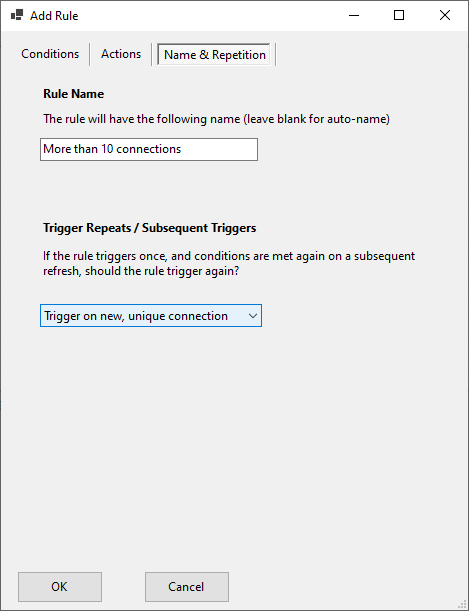Image resolution: width=469 pixels, height=611 pixels.
Task: Switch to the Conditions tab
Action: 50,54
